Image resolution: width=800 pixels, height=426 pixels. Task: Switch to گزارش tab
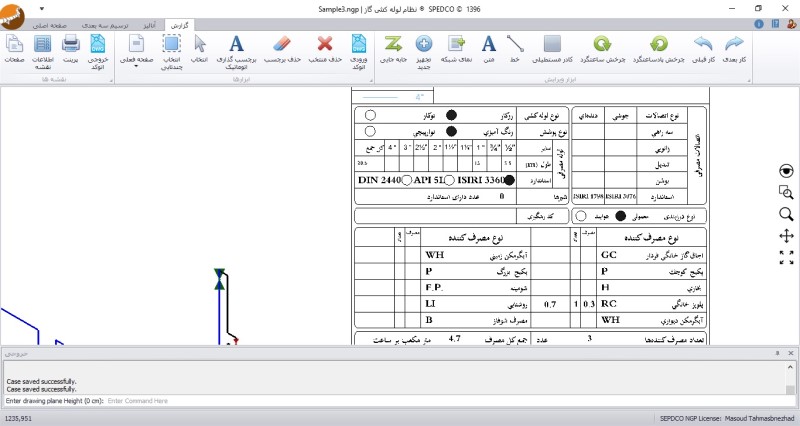point(179,25)
